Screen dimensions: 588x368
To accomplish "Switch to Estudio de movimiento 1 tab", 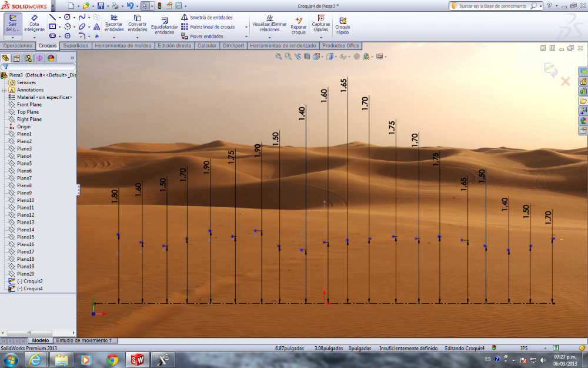I will tap(84, 340).
